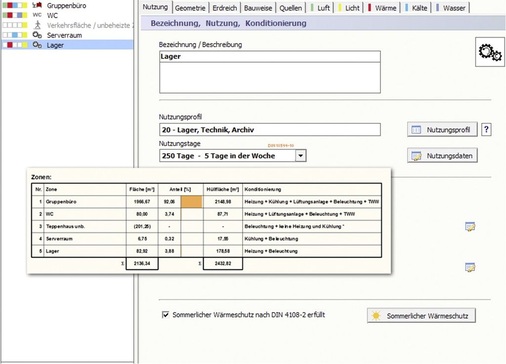Click the Sommerlicher Wärmeschutz button
Screen dimensions: 506x364
click(421, 315)
